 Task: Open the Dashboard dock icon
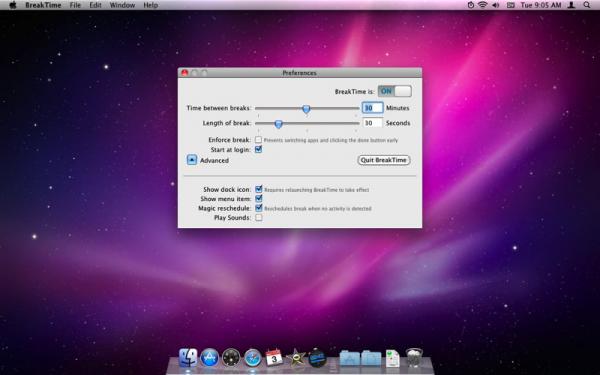point(231,357)
